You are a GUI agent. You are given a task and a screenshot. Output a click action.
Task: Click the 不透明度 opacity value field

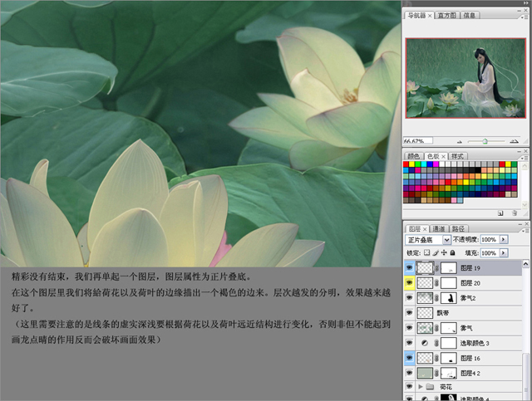click(490, 239)
